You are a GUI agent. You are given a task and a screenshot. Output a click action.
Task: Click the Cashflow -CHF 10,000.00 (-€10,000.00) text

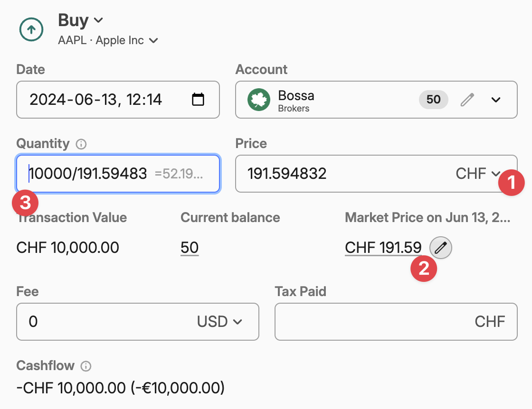point(121,388)
